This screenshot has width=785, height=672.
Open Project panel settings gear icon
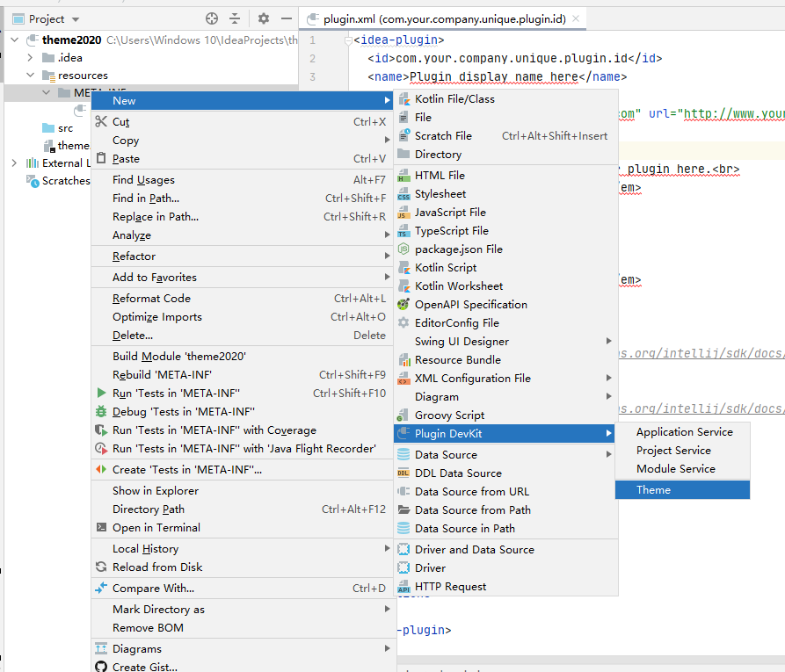[264, 19]
